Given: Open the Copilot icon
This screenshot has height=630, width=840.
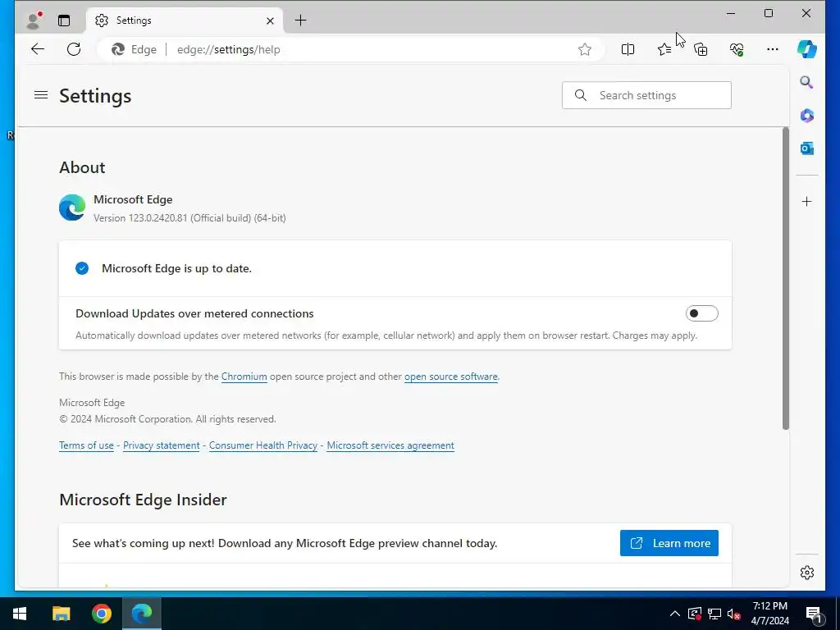Looking at the screenshot, I should click(x=807, y=49).
